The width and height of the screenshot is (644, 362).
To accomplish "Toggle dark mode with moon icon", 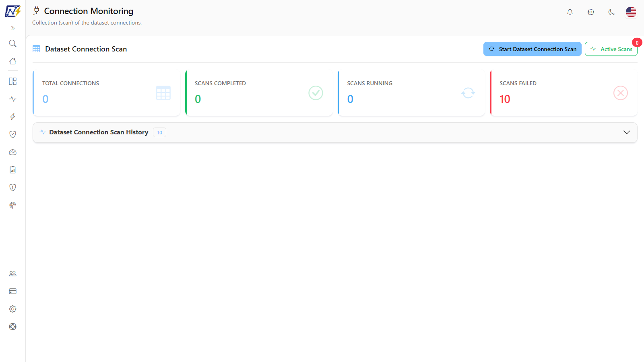I will [611, 12].
